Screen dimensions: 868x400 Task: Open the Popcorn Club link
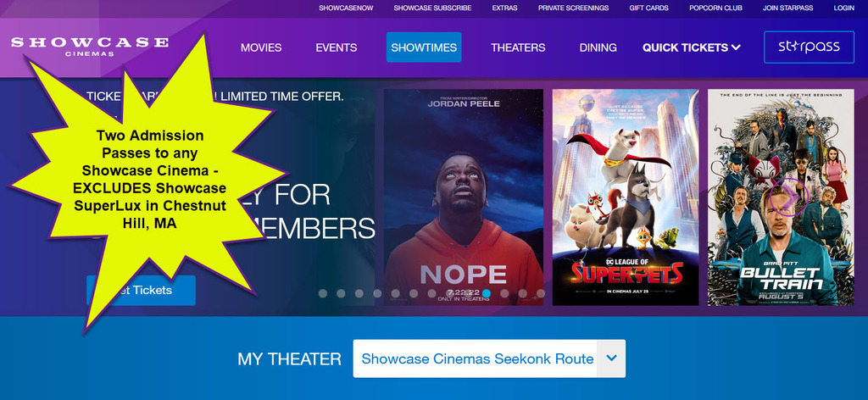point(715,8)
